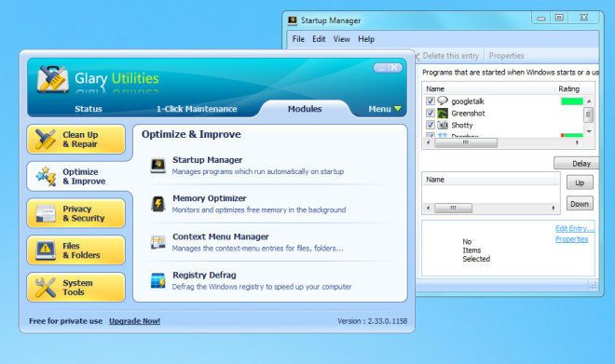The width and height of the screenshot is (615, 364).
Task: Open Memory Optimizer lightning icon
Action: [158, 204]
